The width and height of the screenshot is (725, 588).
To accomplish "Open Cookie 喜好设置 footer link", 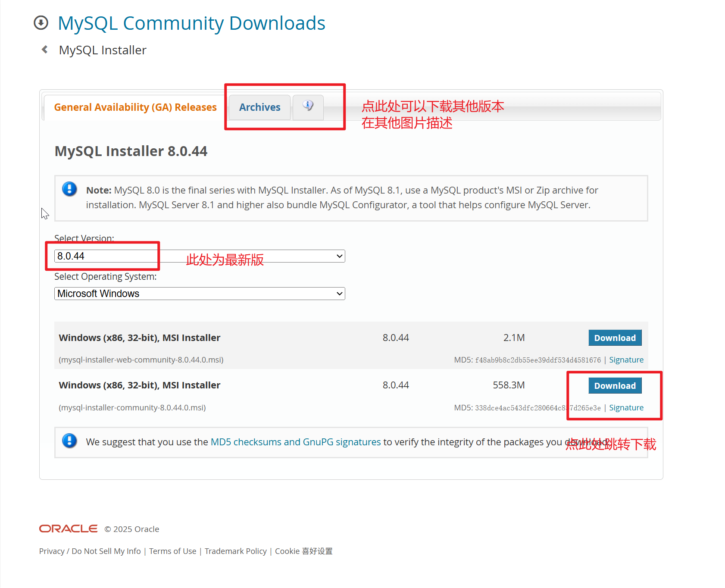I will (x=304, y=551).
